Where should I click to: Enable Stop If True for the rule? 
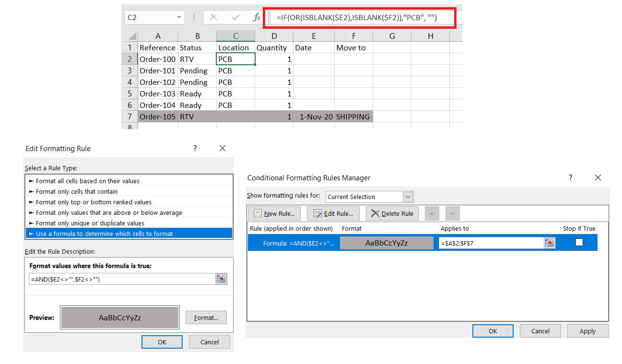[x=579, y=242]
